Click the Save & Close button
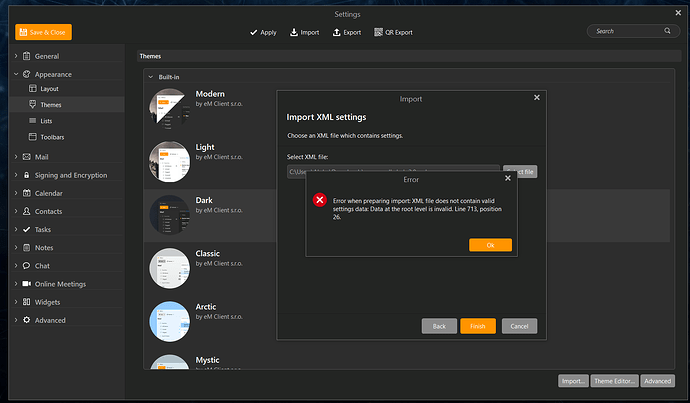 coord(43,32)
